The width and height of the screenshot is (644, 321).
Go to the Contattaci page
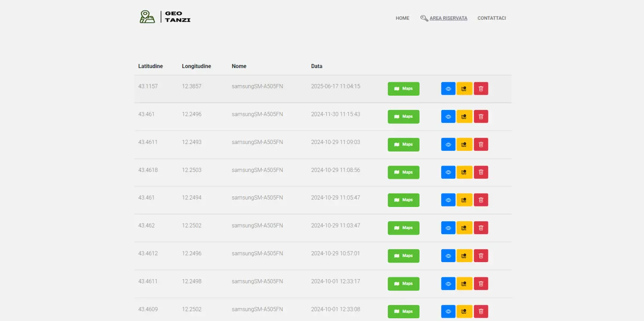[x=491, y=18]
